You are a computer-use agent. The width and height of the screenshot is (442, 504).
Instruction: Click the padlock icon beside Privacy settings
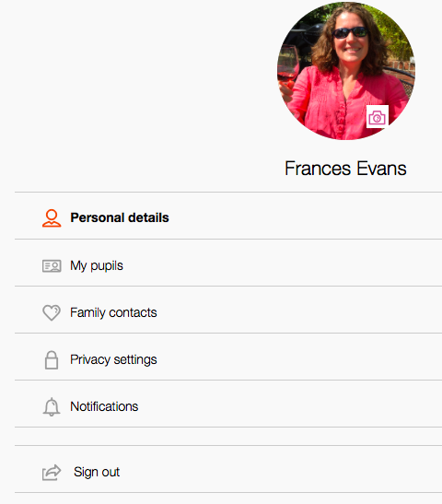[52, 360]
